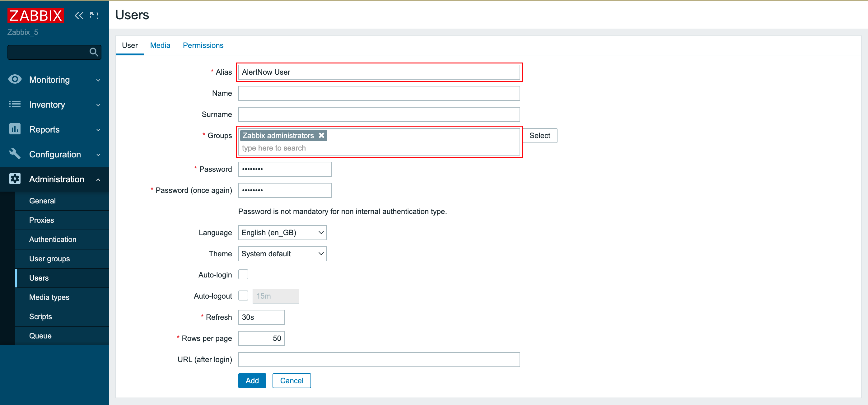868x405 pixels.
Task: Enable the Auto-login checkbox
Action: (243, 275)
